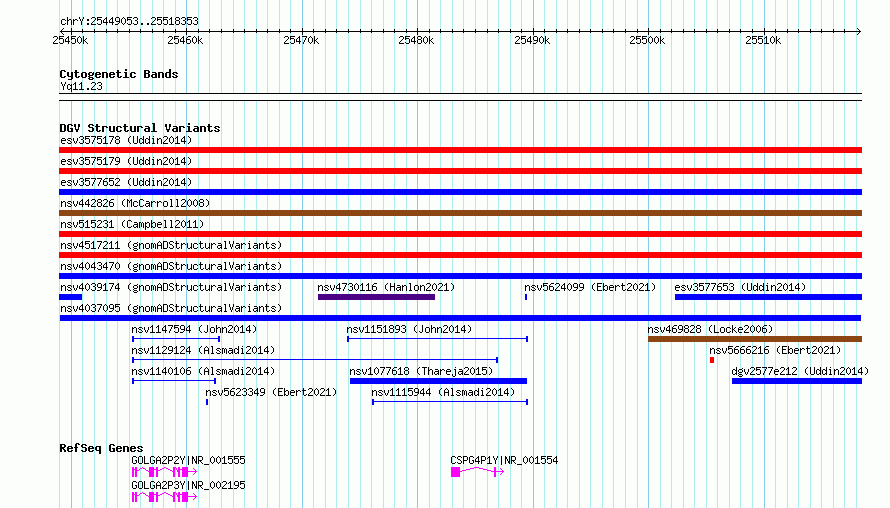890x508 pixels.
Task: Click the nsv4039174 (gnomADStructuralVariants) label
Action: point(171,287)
